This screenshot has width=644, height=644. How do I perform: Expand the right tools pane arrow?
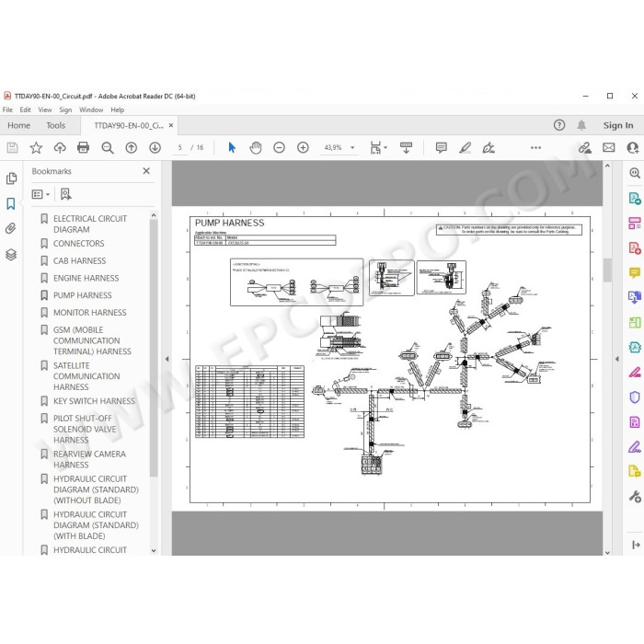[x=617, y=359]
